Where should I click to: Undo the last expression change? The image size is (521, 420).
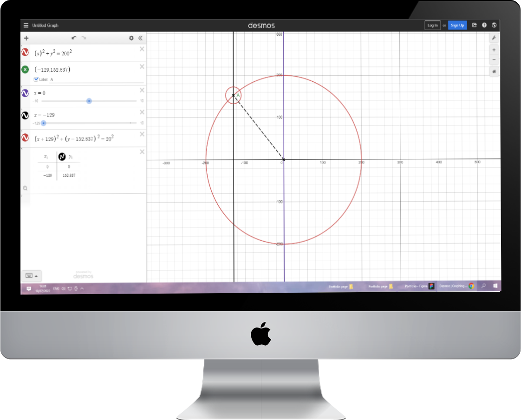(x=74, y=38)
